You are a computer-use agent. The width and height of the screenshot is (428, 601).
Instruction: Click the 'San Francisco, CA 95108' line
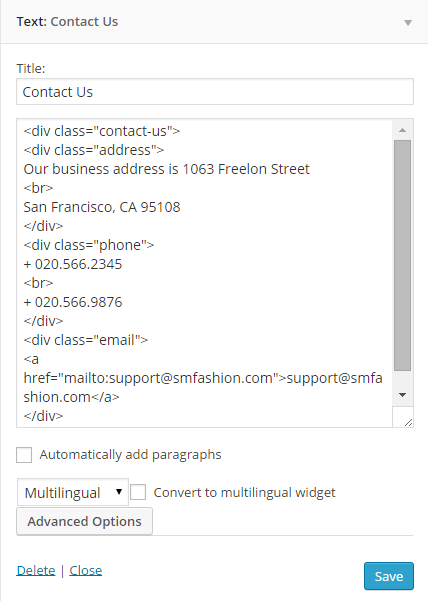(102, 207)
